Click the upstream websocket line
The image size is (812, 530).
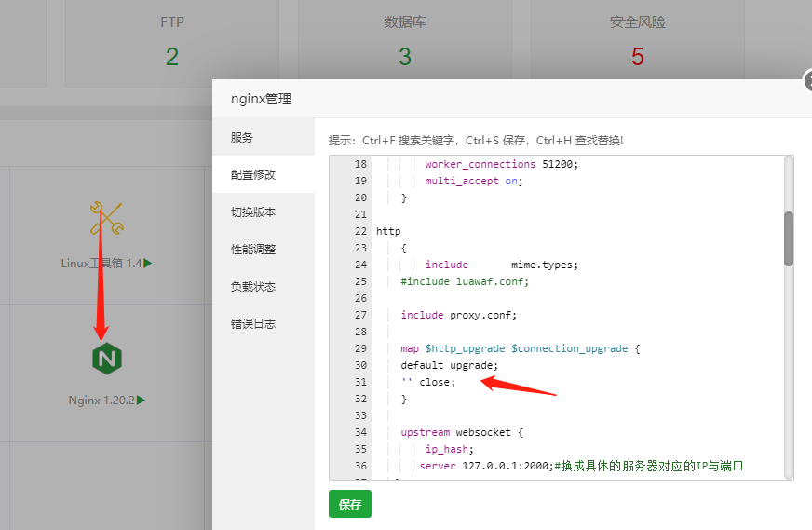462,432
